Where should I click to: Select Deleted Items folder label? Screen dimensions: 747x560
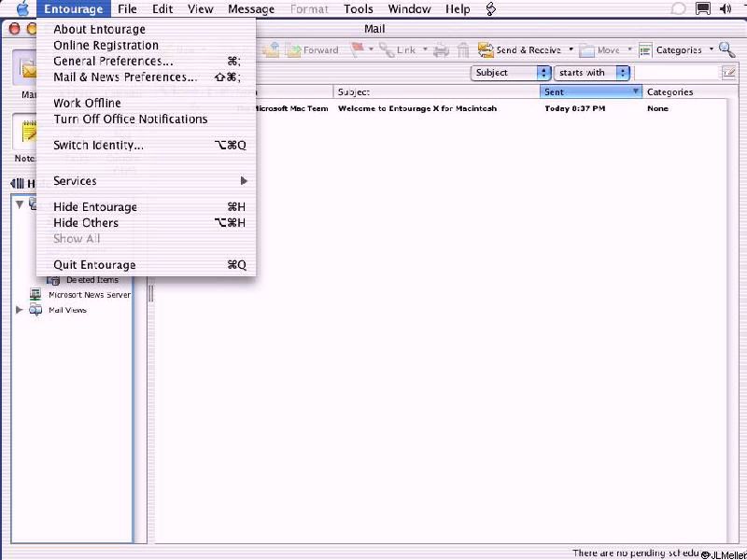[x=92, y=280]
